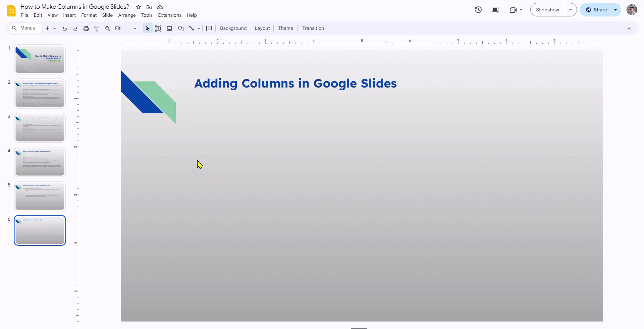Open the Print dialog via toolbar icon

(x=86, y=28)
